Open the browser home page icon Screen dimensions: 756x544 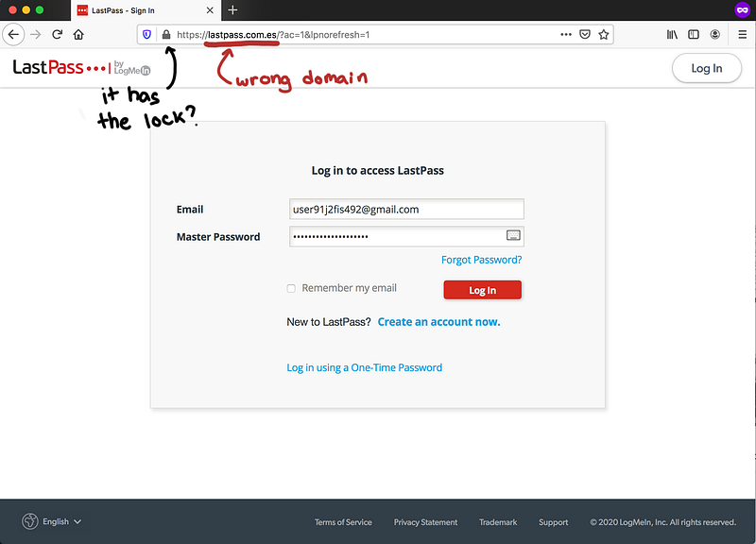78,35
